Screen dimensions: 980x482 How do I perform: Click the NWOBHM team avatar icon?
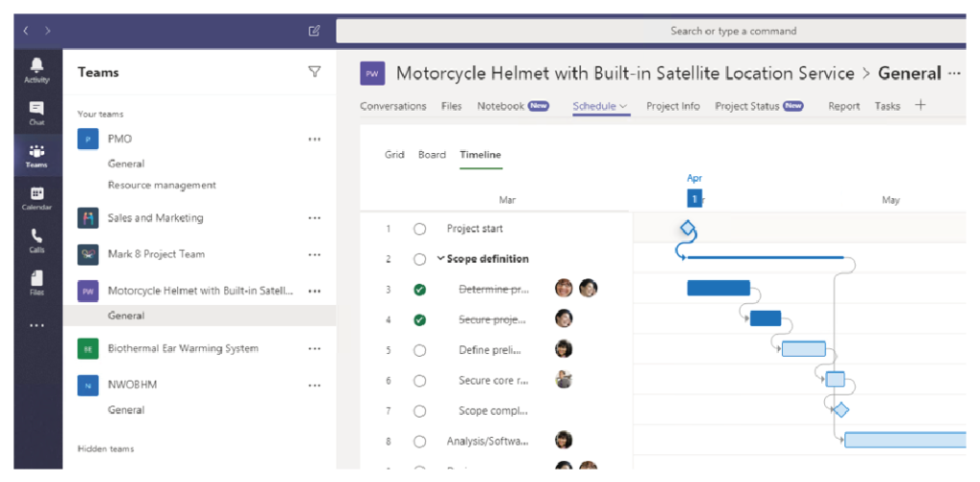coord(88,384)
